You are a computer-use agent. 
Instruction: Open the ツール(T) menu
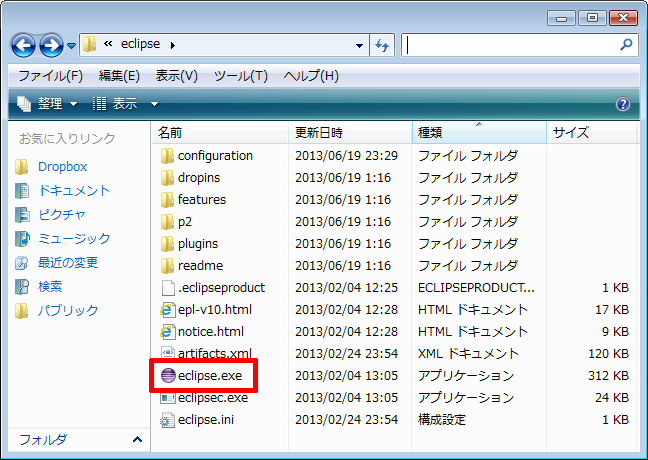coord(241,76)
